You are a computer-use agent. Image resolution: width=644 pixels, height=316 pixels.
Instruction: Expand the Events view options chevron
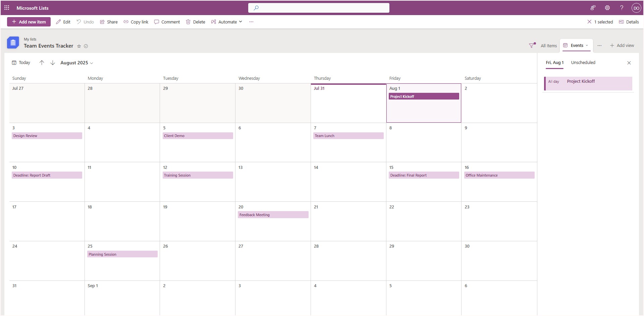(587, 46)
